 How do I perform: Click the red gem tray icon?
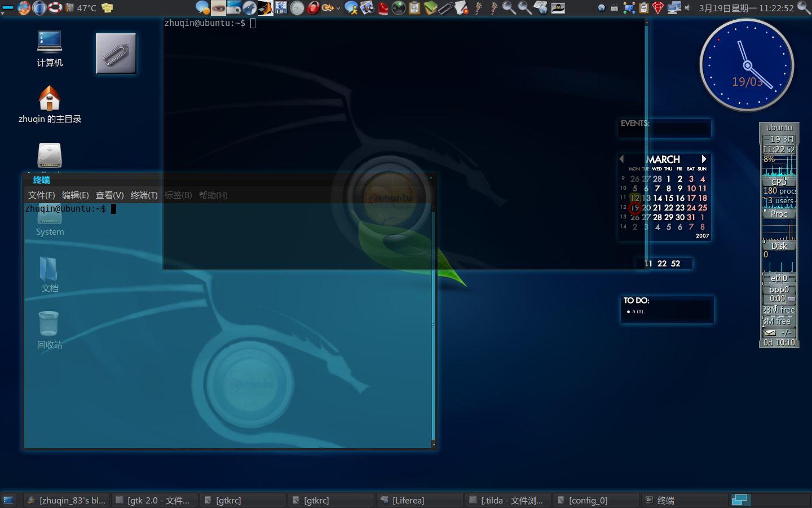(x=658, y=8)
